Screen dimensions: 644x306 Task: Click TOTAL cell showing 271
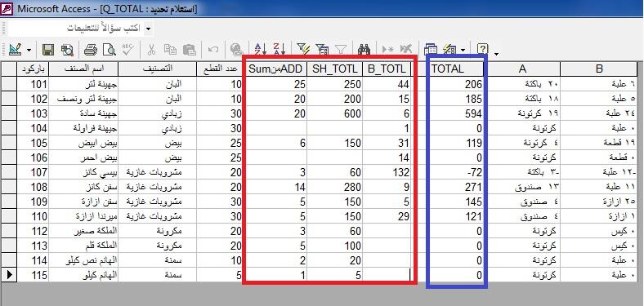click(457, 187)
